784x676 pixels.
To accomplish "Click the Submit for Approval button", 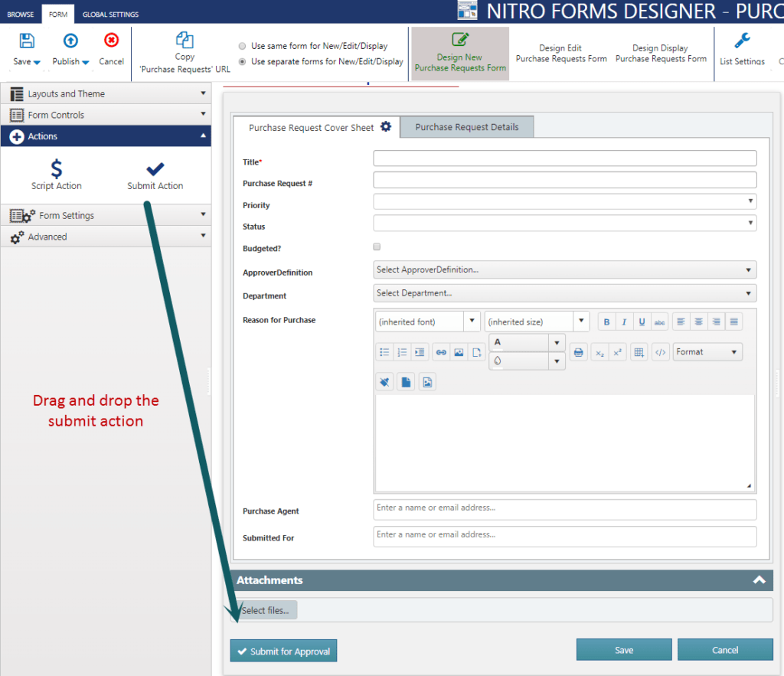I will tap(283, 649).
